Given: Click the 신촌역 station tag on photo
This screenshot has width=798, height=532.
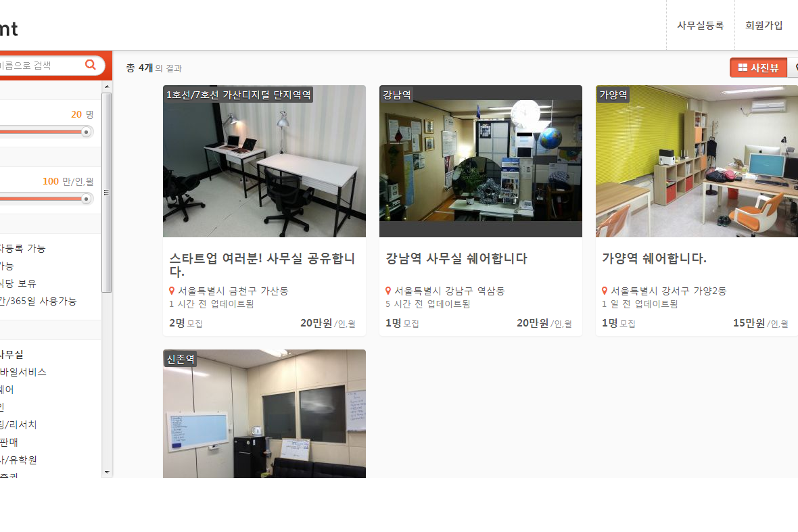Looking at the screenshot, I should 181,359.
